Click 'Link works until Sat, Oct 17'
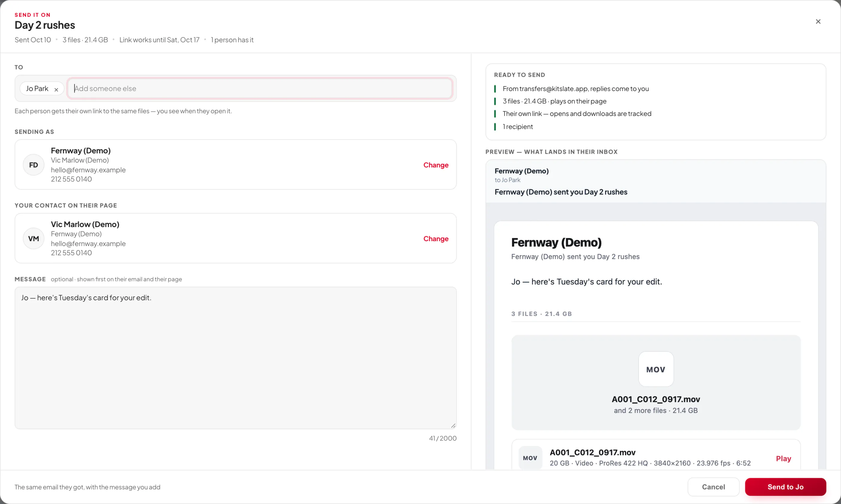 [x=159, y=40]
